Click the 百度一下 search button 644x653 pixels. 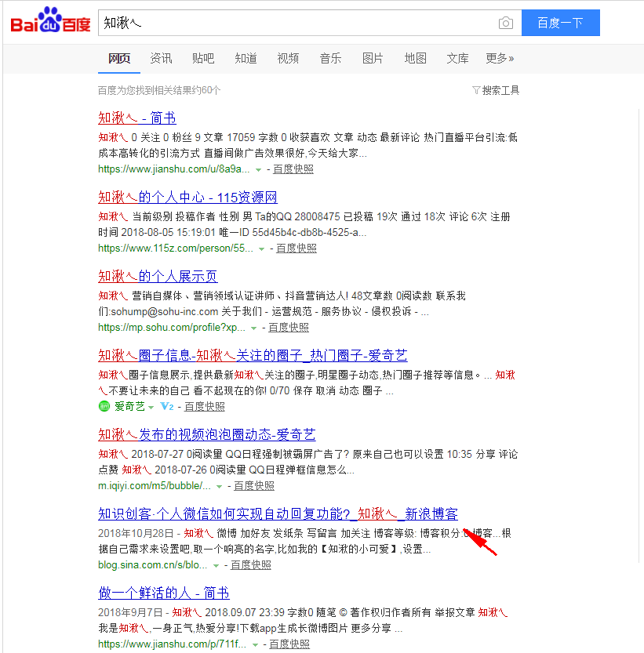tap(561, 23)
